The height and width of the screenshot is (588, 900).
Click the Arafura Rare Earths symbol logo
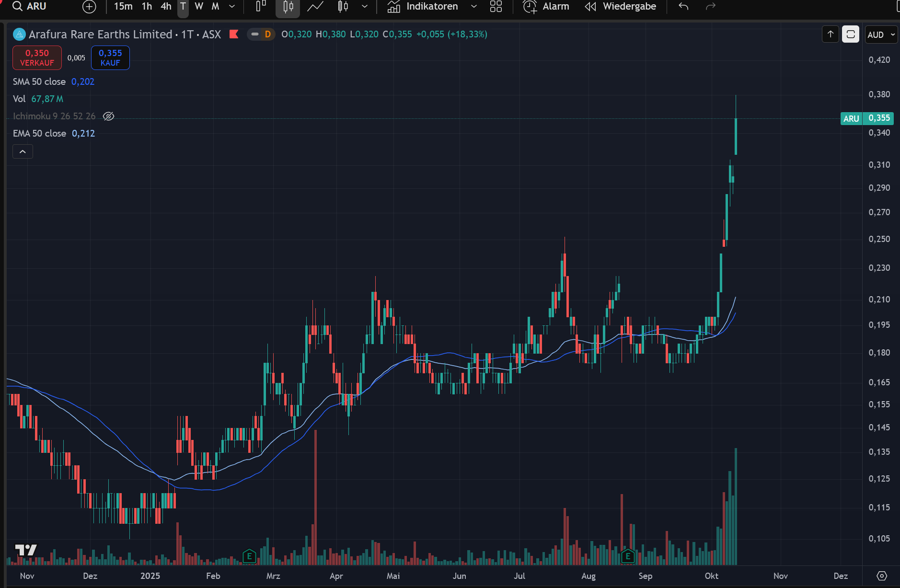19,35
